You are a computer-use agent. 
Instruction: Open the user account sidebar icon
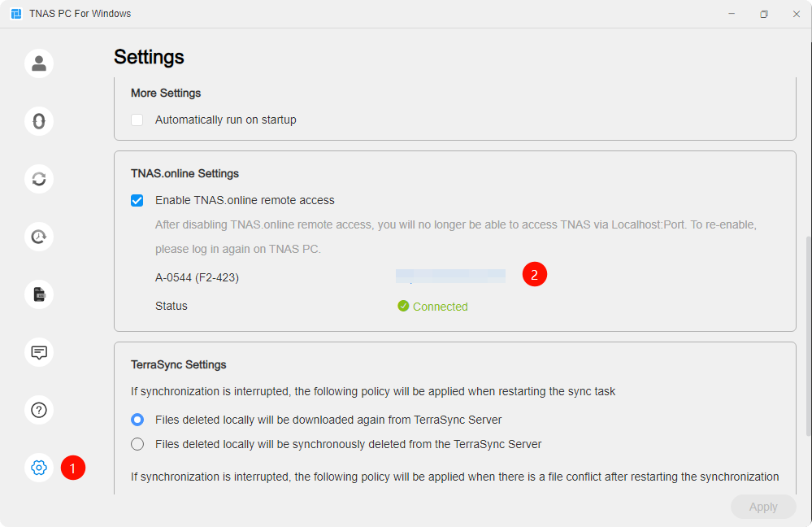click(39, 63)
